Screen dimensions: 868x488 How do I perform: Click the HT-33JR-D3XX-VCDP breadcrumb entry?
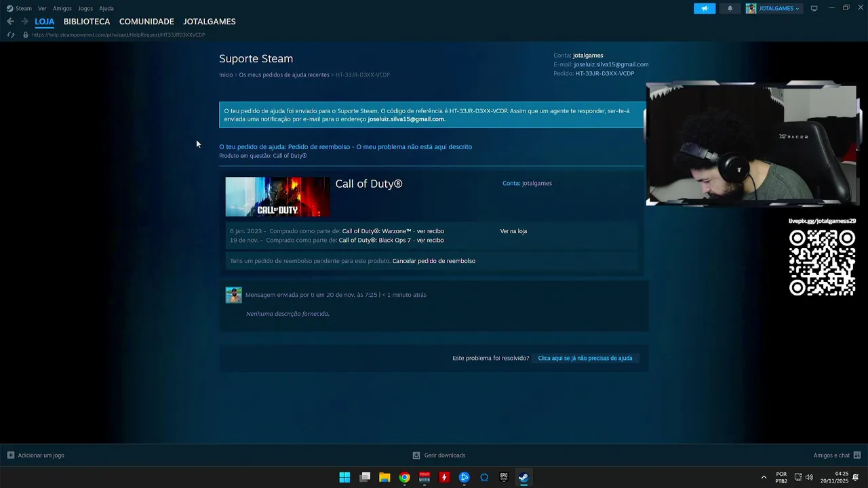pyautogui.click(x=363, y=75)
